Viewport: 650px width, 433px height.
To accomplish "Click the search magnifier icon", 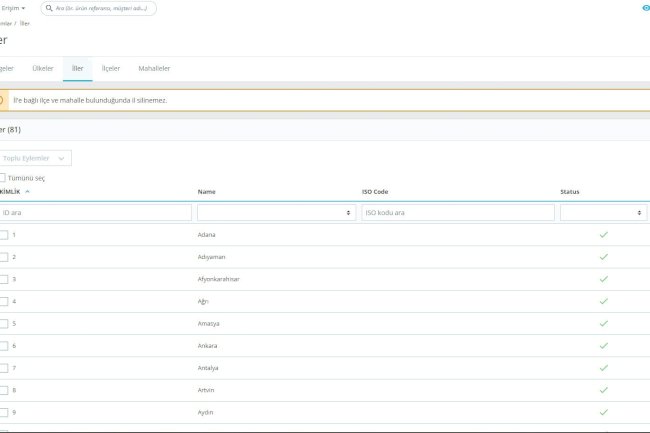I will coord(49,8).
